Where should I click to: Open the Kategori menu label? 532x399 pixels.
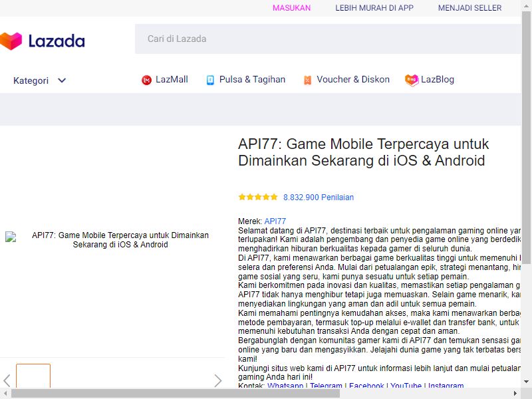(x=31, y=80)
